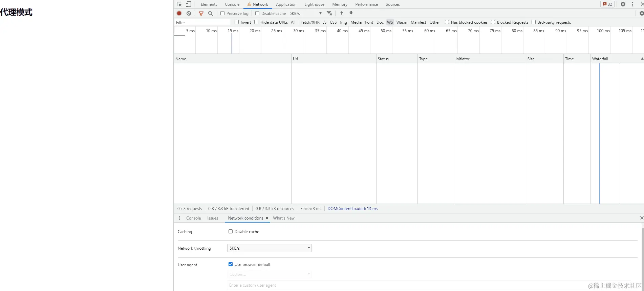Switch to the Issues drawer tab
This screenshot has width=644, height=291.
pos(213,218)
